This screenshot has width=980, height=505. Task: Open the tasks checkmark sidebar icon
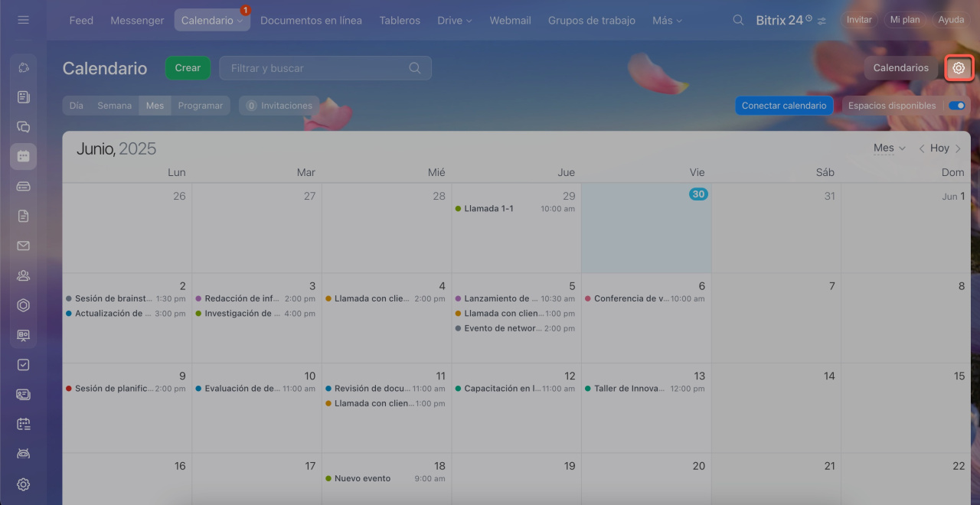(x=23, y=365)
